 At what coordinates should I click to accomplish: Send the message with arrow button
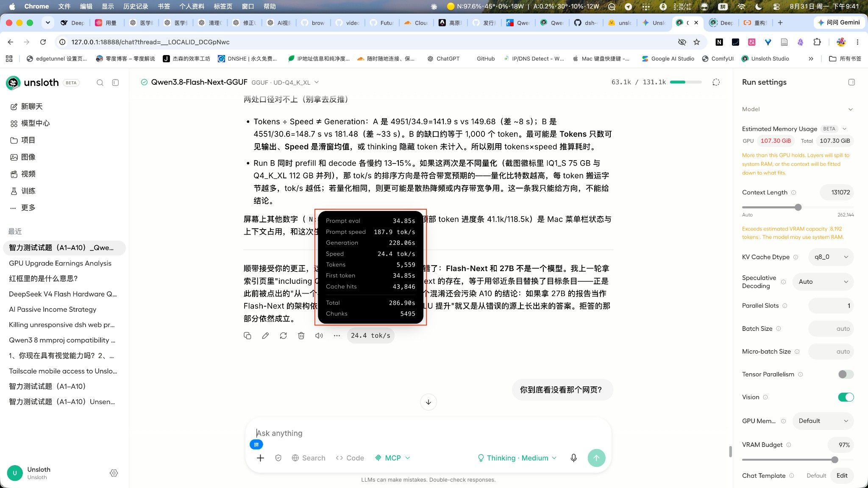(x=596, y=458)
